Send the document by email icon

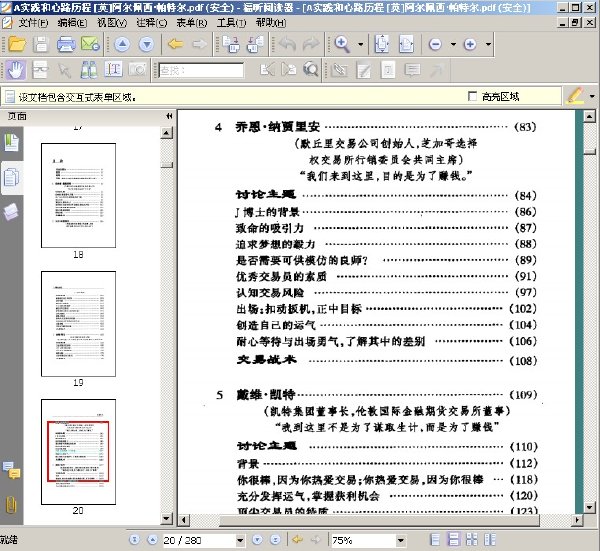(90, 44)
